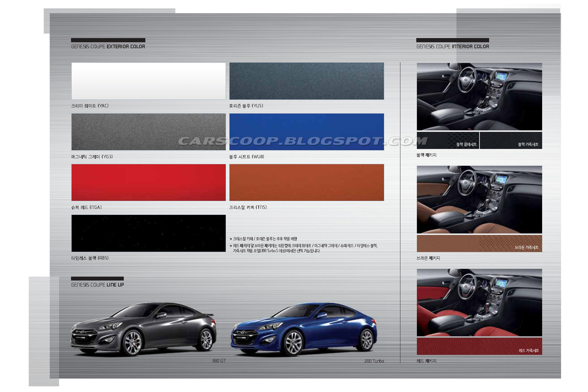Click the 크리미 화이트 (YAC) label
The image size is (588, 392).
90,106
